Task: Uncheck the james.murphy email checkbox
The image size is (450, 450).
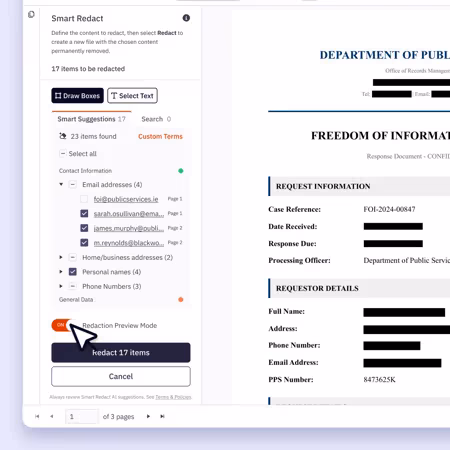Action: pos(84,228)
